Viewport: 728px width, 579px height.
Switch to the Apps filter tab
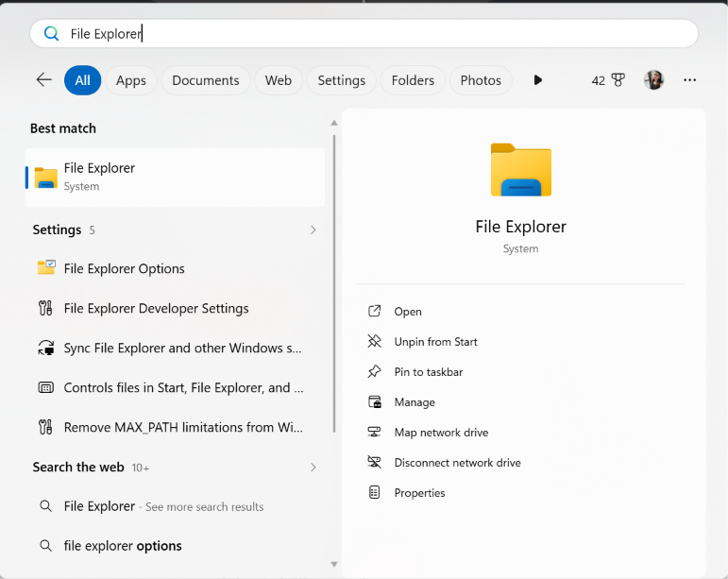131,80
